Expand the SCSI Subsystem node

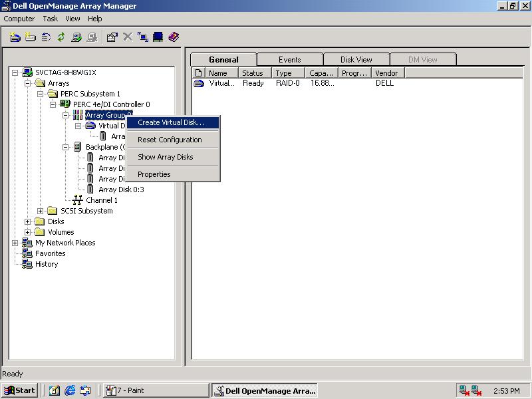pos(40,211)
